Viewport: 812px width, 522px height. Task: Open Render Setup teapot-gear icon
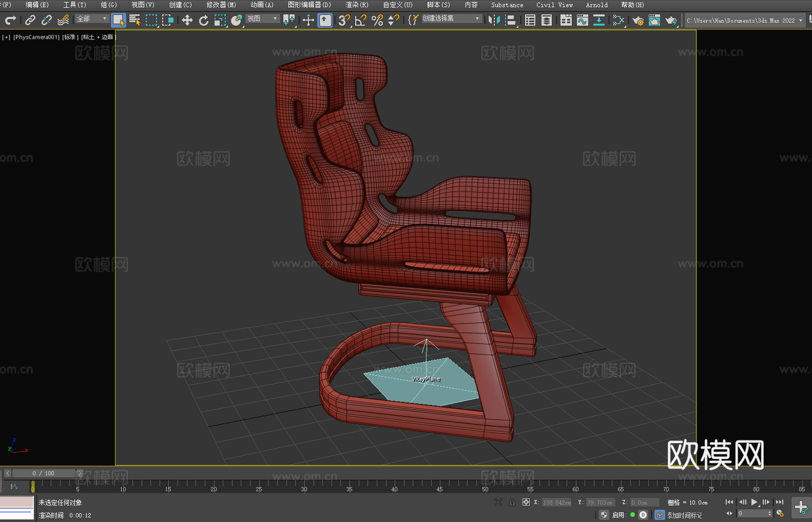638,20
